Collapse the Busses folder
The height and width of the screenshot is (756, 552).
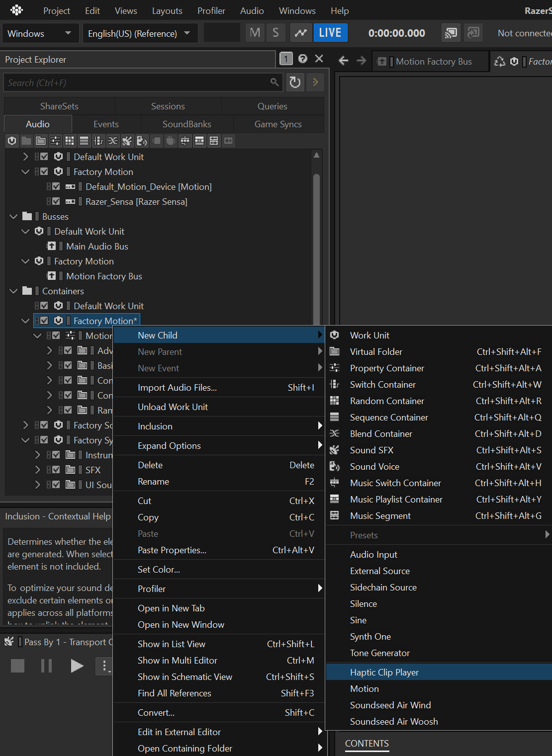(x=13, y=216)
